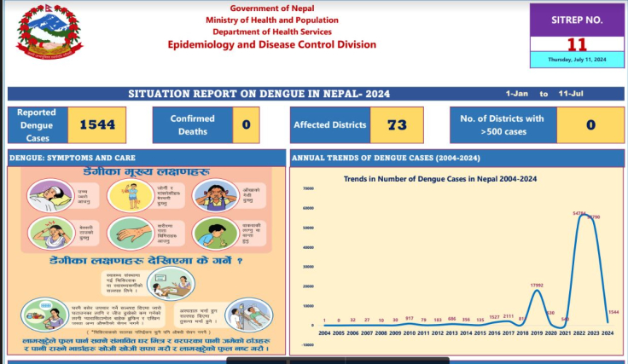Select the 'Reported Dengue Cases' label
Image resolution: width=628 pixels, height=364 pixels.
(x=38, y=125)
